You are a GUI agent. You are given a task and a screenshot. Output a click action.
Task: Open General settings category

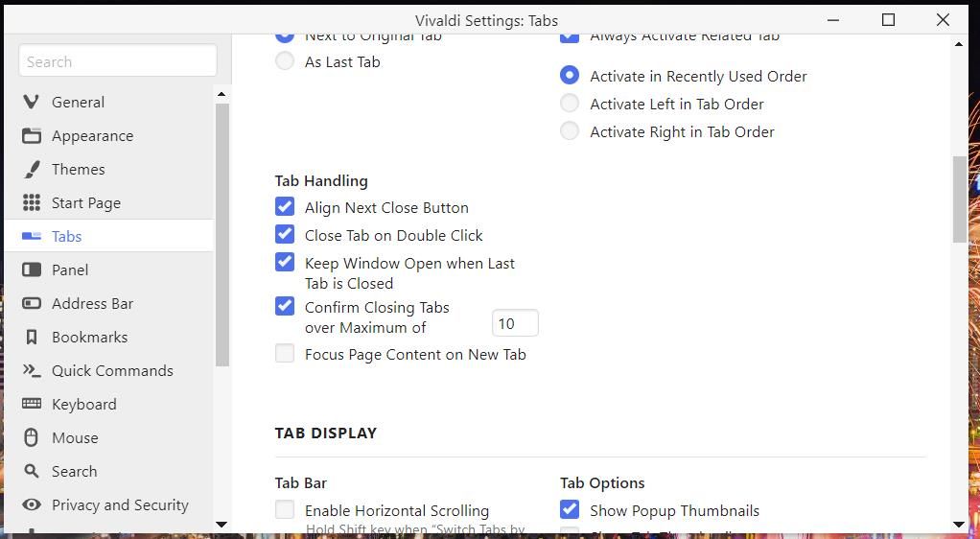108,102
